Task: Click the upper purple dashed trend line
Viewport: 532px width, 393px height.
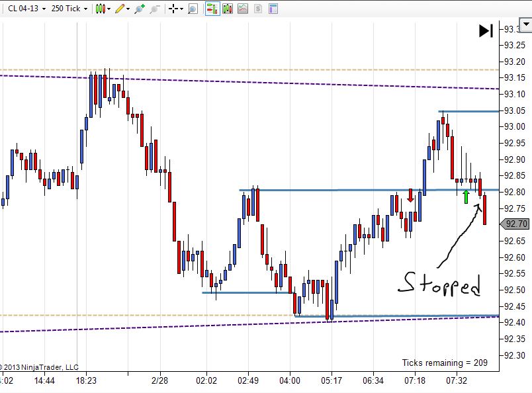Action: click(249, 82)
